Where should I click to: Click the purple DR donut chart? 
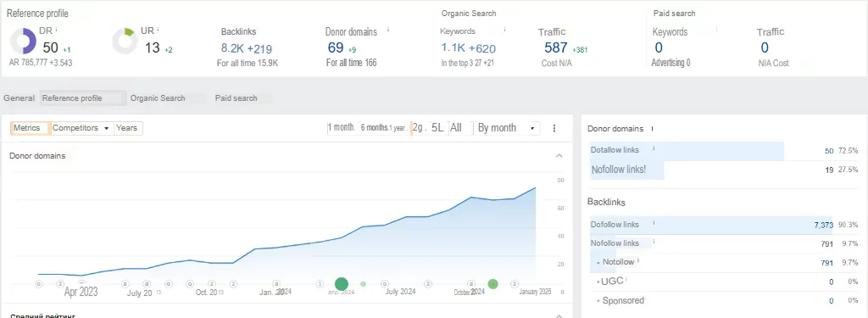23,42
